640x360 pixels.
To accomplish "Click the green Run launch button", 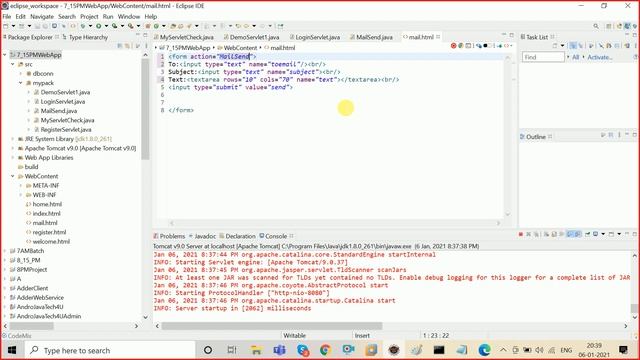I will pos(98,26).
